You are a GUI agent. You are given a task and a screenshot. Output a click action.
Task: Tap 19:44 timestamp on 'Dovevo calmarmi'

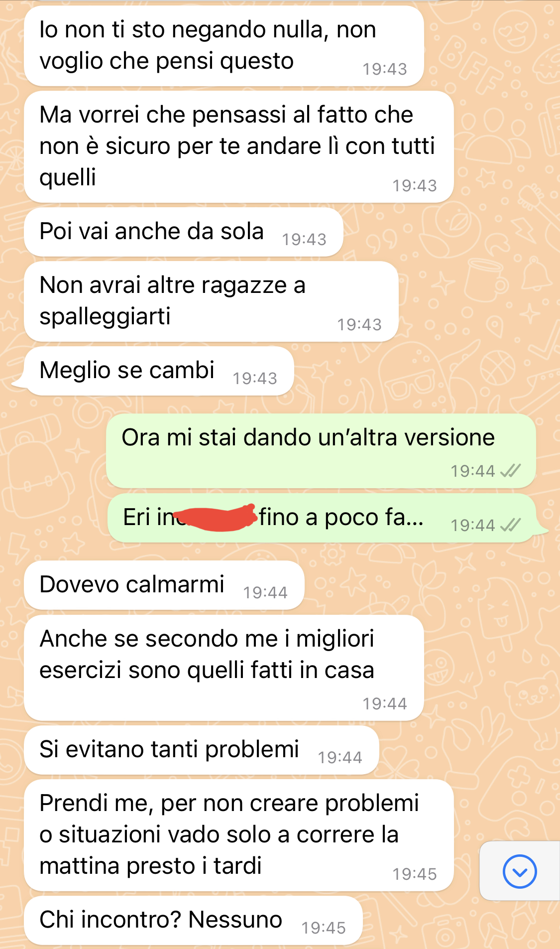click(265, 592)
